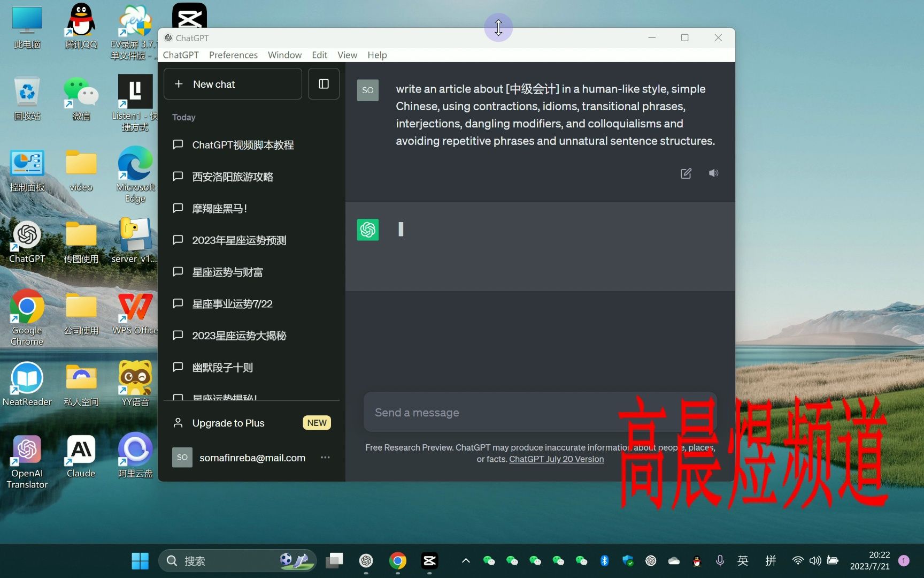Select the 公司使用 folder
The height and width of the screenshot is (578, 924).
81,313
